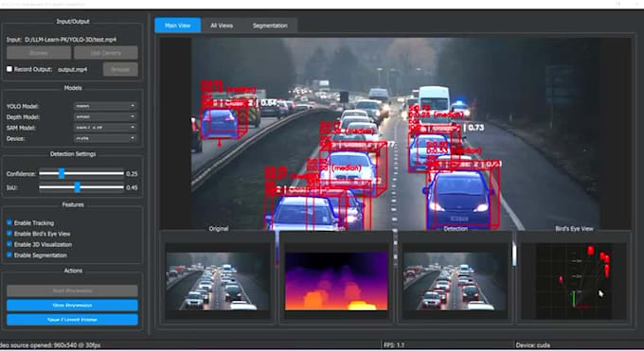Tick the Record Output checkbox
This screenshot has height=351, width=644.
pyautogui.click(x=9, y=69)
